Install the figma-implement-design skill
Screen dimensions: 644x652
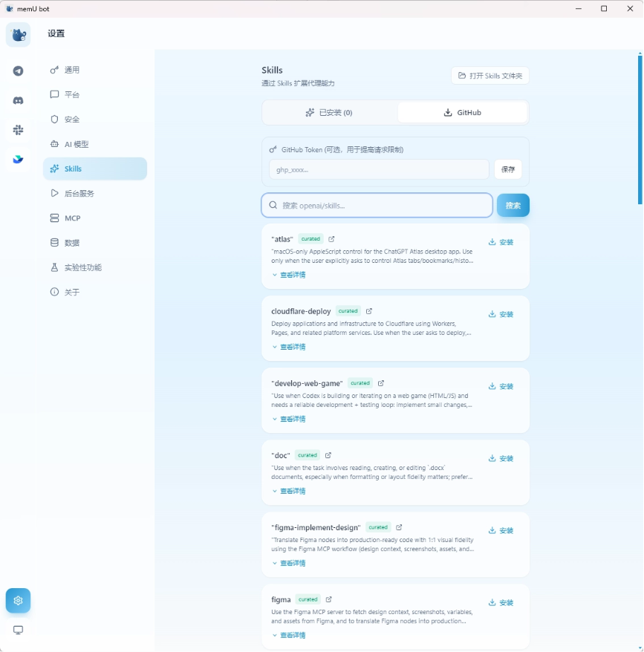(501, 530)
